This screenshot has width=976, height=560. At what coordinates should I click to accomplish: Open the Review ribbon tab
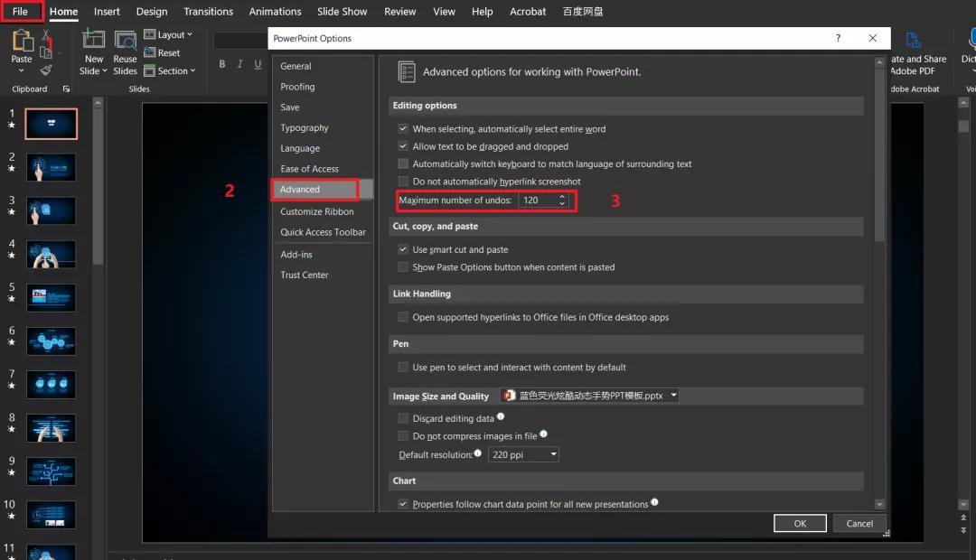pos(400,11)
